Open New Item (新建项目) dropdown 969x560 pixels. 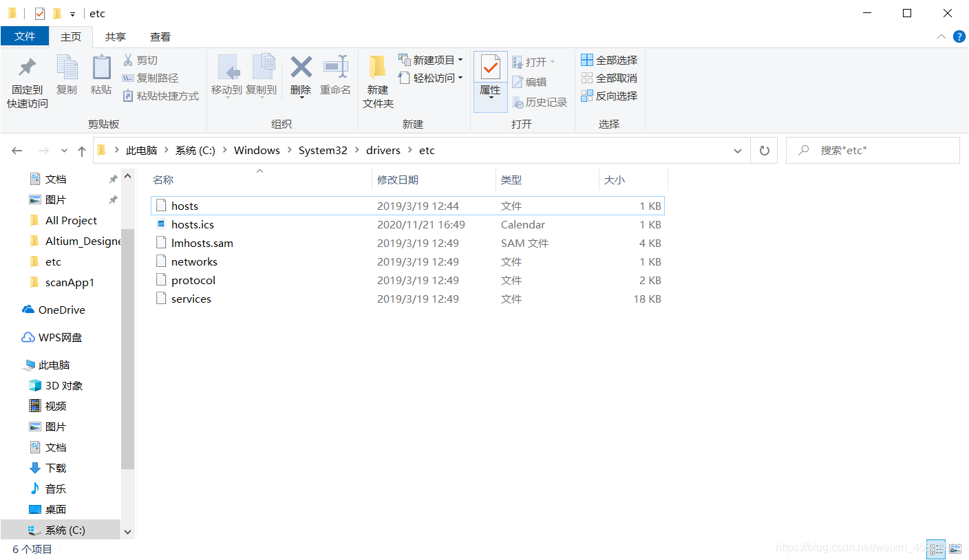coord(431,61)
